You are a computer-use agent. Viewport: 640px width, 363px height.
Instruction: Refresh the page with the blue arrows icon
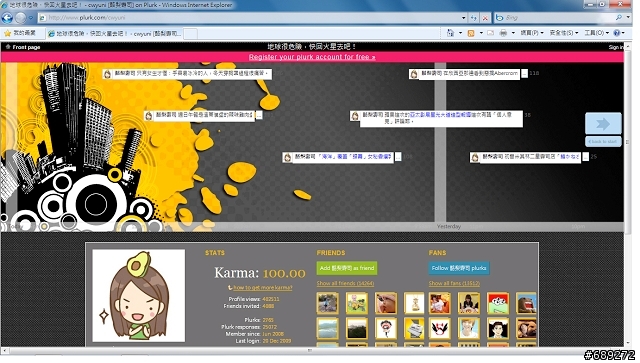pos(473,18)
